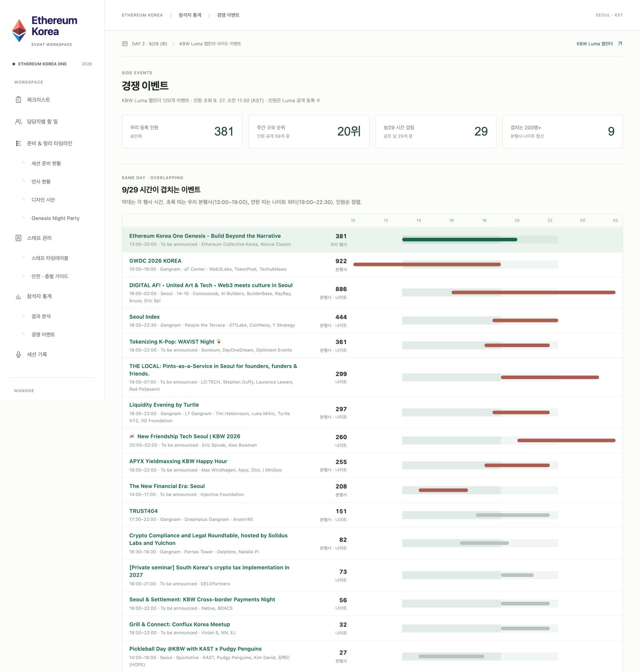
Task: Click the attendee count 922
Action: click(x=341, y=261)
